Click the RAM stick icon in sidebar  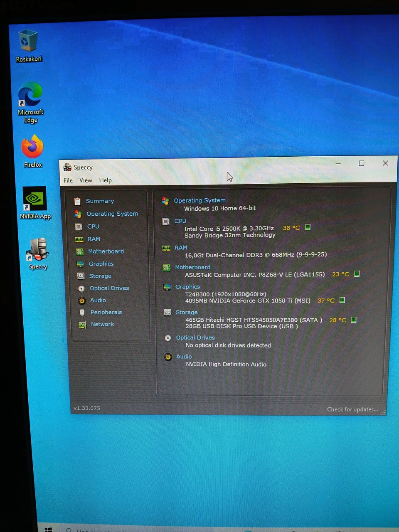pos(79,239)
